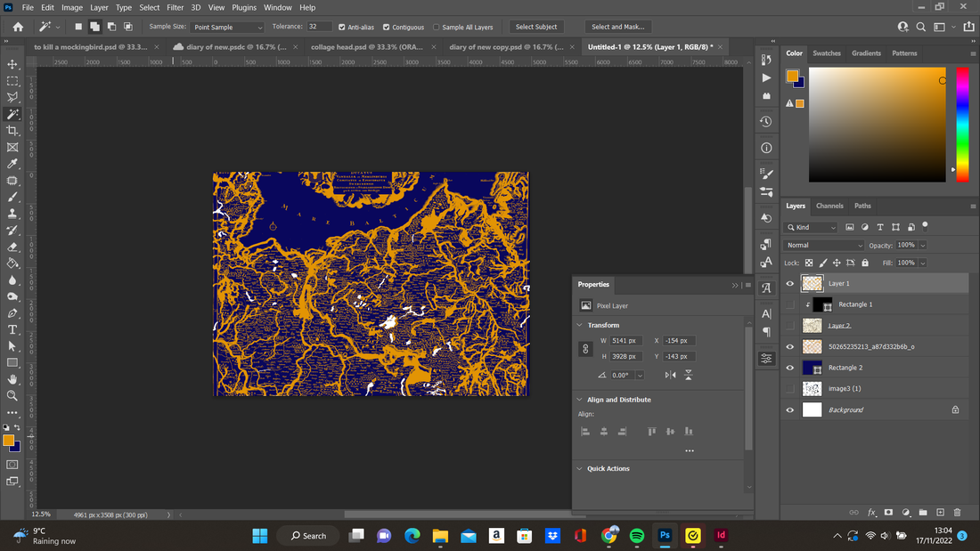Open the Sample Size dropdown

click(227, 28)
